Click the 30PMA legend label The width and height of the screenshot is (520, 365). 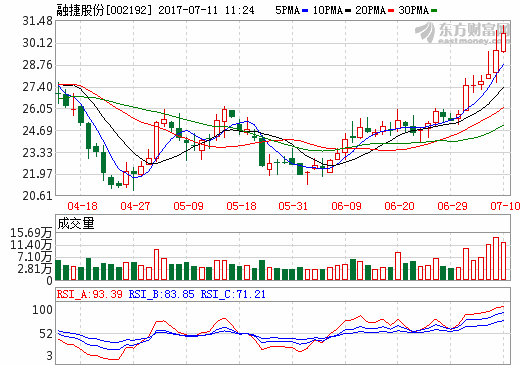click(413, 10)
